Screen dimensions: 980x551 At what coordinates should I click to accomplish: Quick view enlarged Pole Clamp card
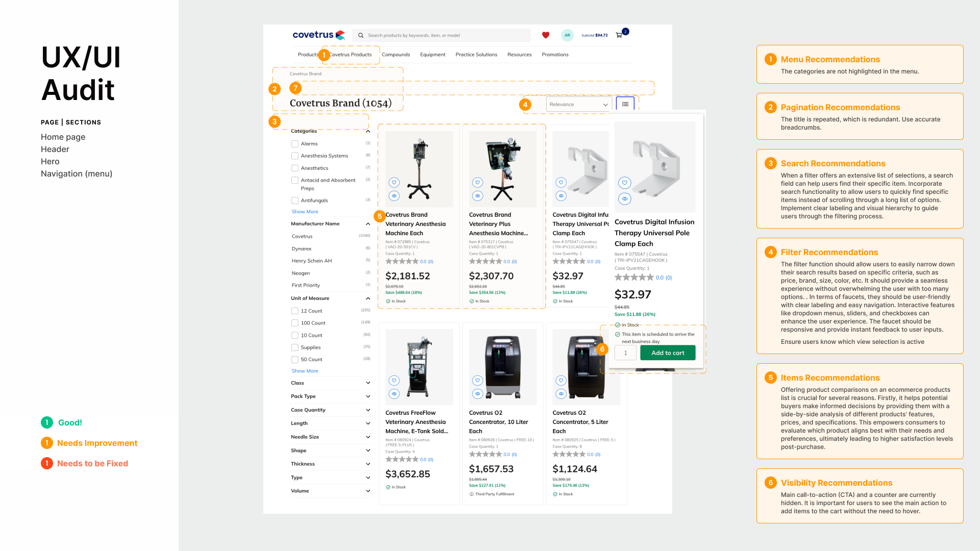(625, 199)
